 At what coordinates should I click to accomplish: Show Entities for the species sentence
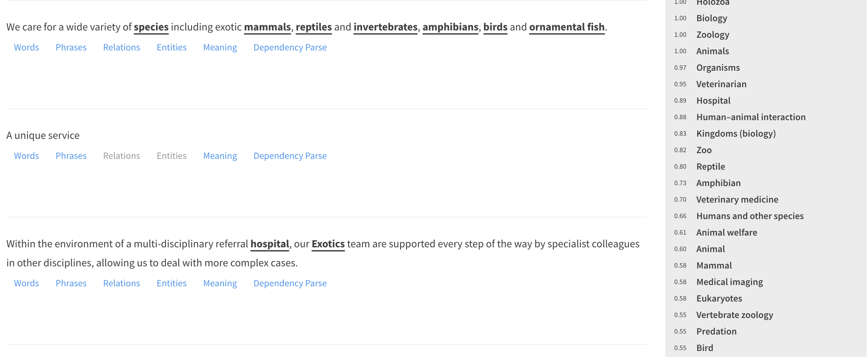pos(171,47)
